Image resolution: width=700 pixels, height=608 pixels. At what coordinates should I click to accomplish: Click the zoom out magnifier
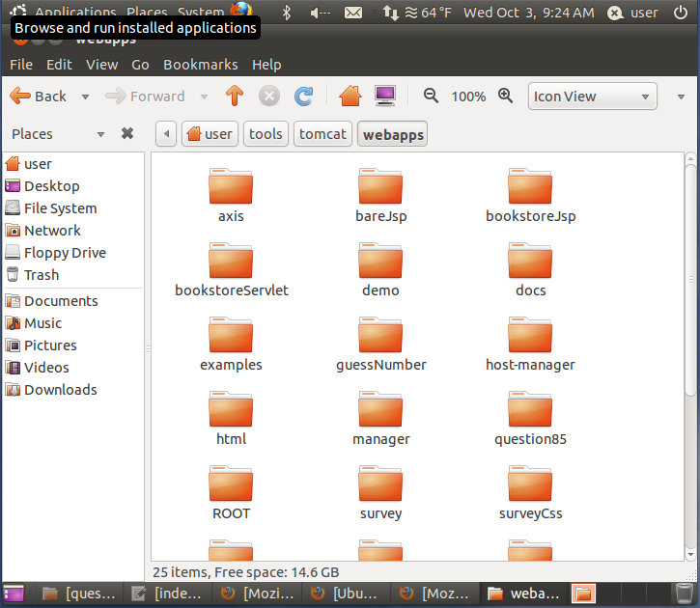tap(431, 96)
